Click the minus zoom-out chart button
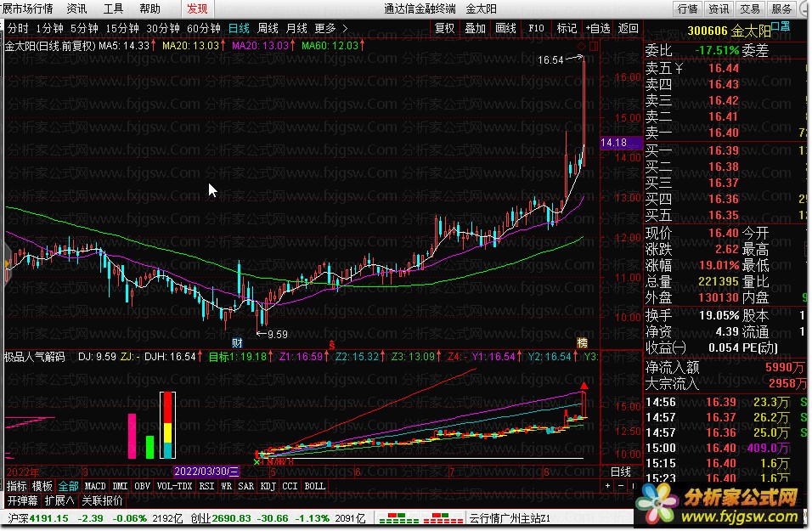Viewport: 812px width, 531px height. click(x=621, y=486)
